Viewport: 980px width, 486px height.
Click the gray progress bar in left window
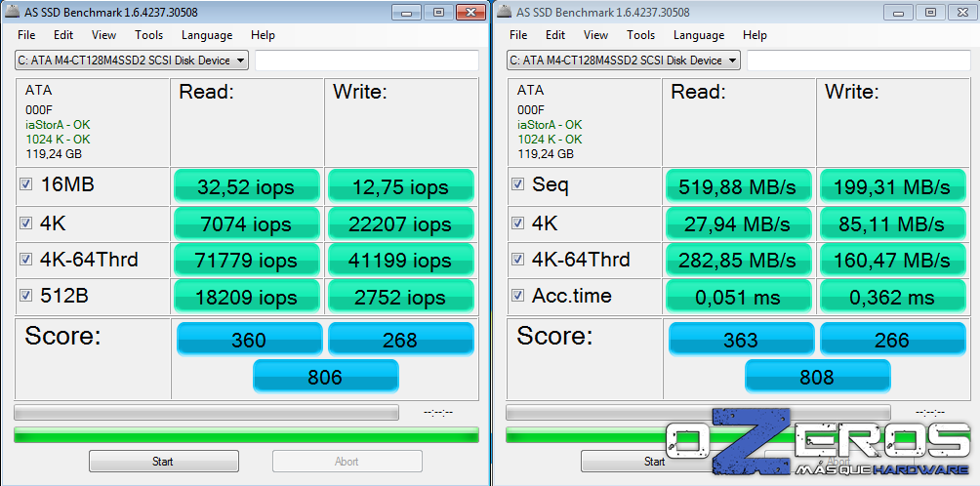(x=206, y=412)
